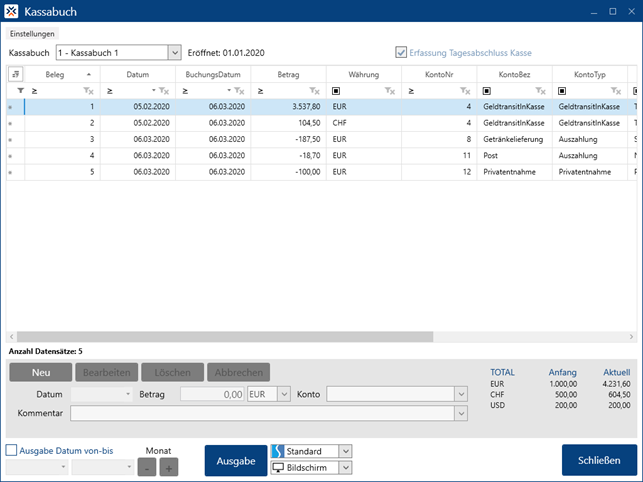Clear the Währung column filter icon
The height and width of the screenshot is (482, 643).
[x=391, y=91]
